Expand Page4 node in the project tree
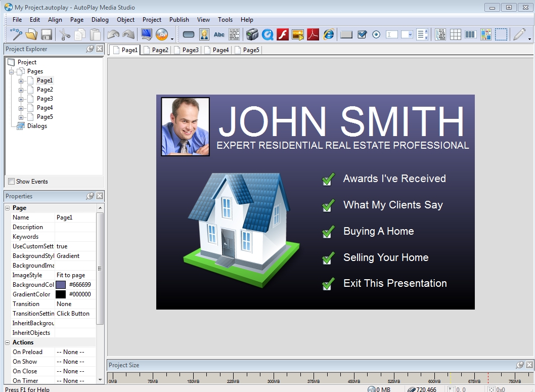The height and width of the screenshot is (392, 535). pos(21,108)
